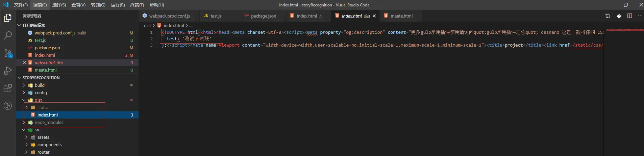The height and width of the screenshot is (156, 644).
Task: Open test.js in open editors list
Action: tap(77, 40)
